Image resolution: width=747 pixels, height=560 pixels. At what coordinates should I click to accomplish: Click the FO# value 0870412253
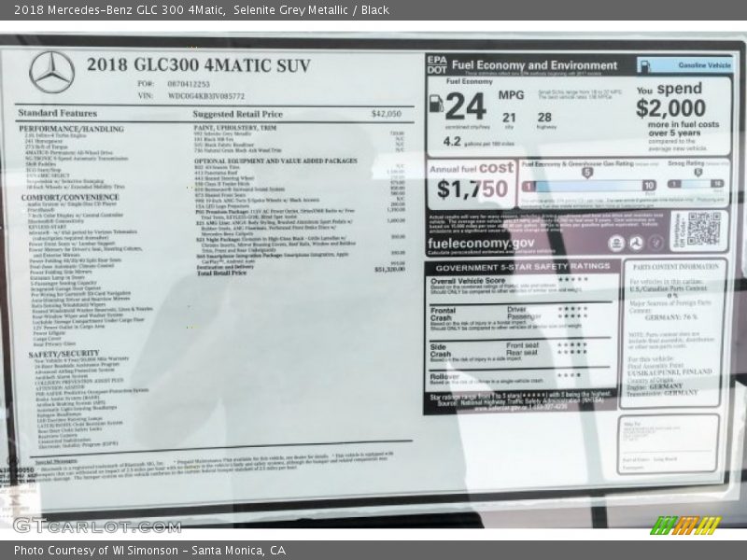(189, 84)
